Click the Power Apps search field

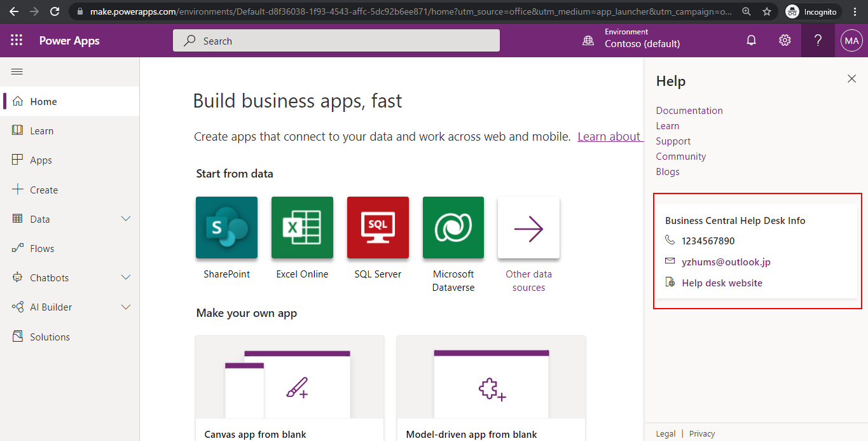[x=336, y=40]
